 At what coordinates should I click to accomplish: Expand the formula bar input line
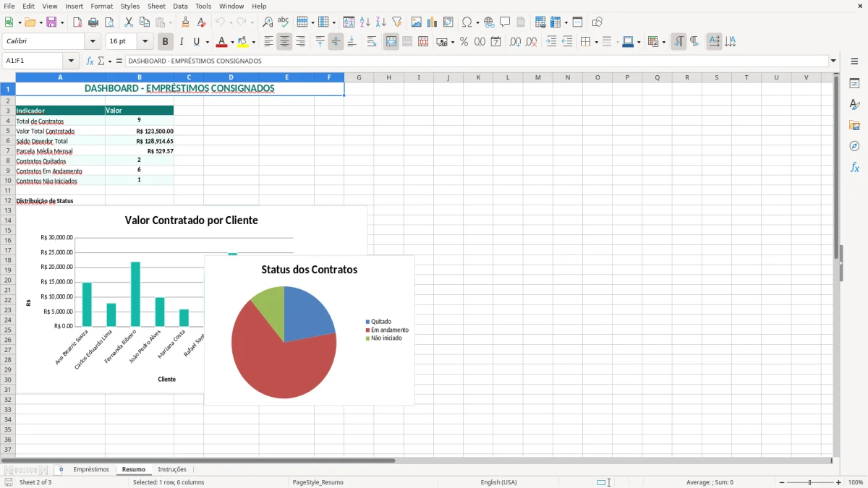834,61
